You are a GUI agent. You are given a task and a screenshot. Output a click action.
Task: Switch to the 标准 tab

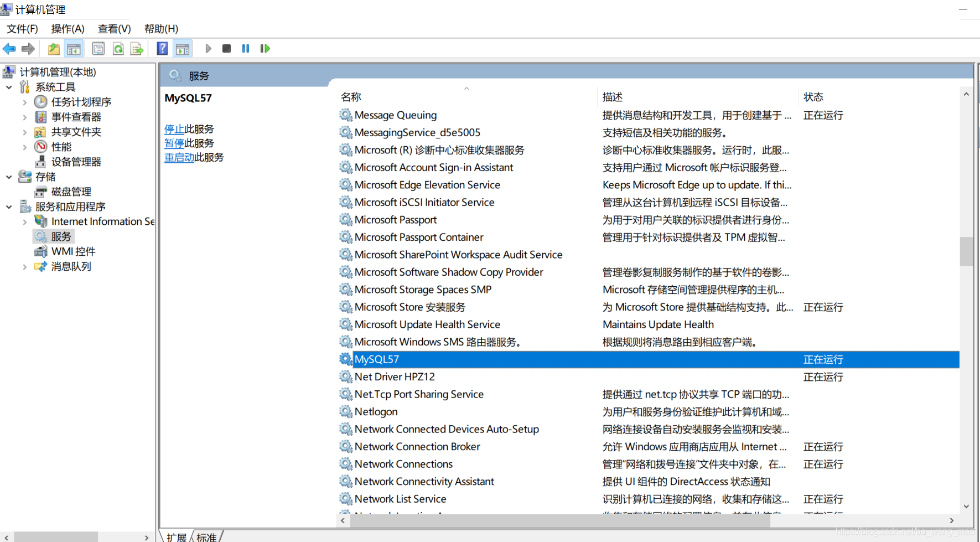point(206,537)
